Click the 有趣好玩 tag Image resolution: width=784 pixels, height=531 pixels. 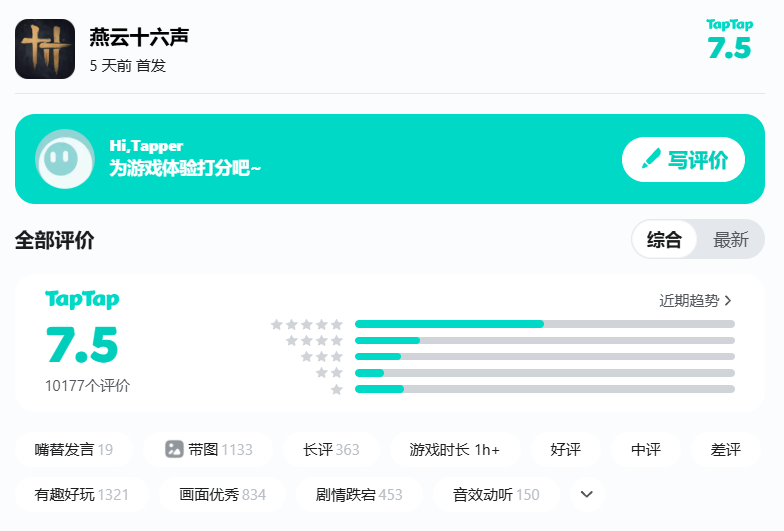(81, 494)
